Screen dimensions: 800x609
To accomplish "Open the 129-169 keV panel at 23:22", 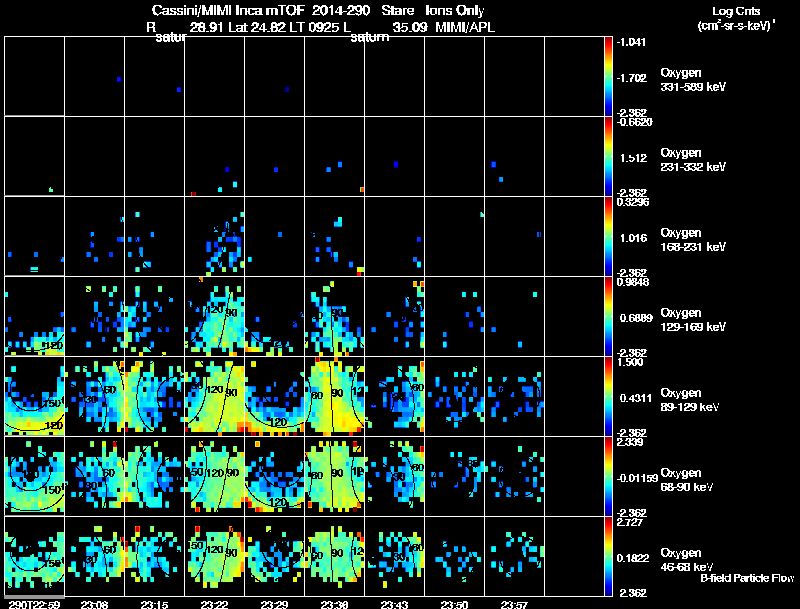I will (x=214, y=316).
